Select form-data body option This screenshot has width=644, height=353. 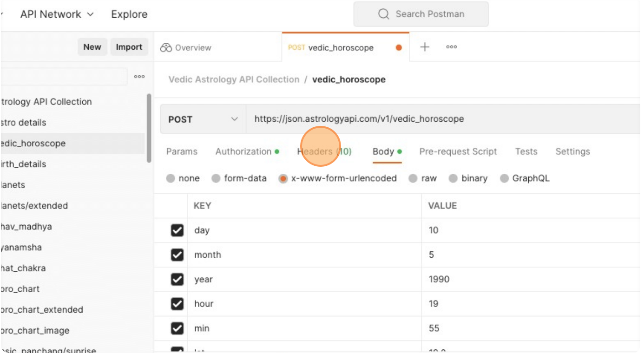[x=216, y=178]
